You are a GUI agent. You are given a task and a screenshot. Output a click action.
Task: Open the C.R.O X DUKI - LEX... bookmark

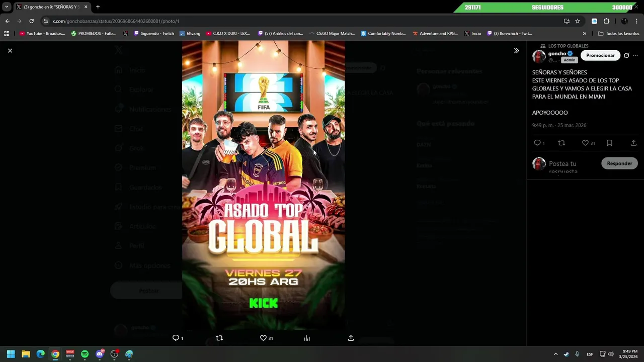point(228,34)
